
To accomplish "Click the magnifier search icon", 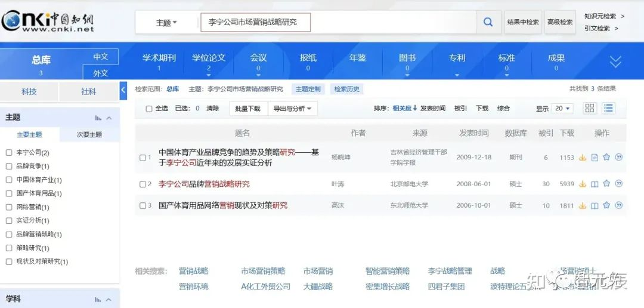I will pyautogui.click(x=488, y=22).
